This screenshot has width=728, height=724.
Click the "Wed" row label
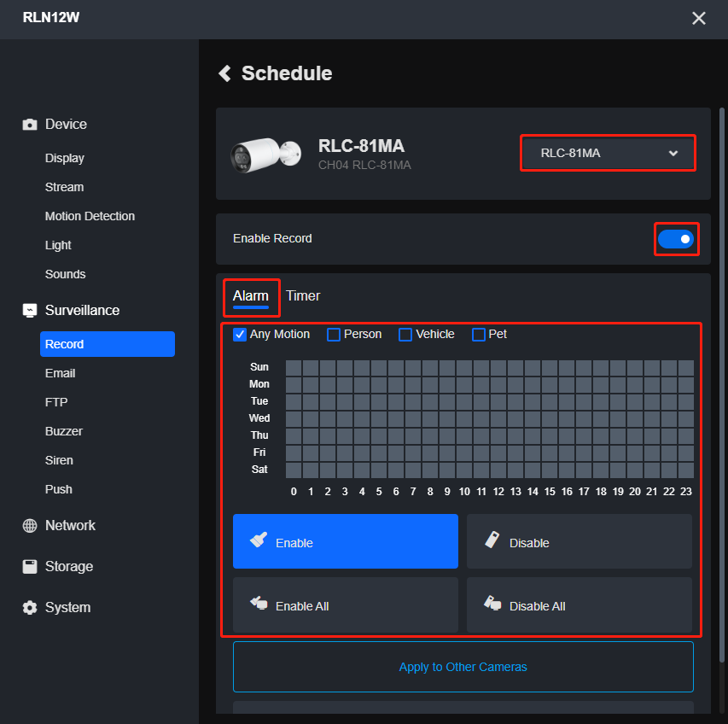tap(259, 418)
